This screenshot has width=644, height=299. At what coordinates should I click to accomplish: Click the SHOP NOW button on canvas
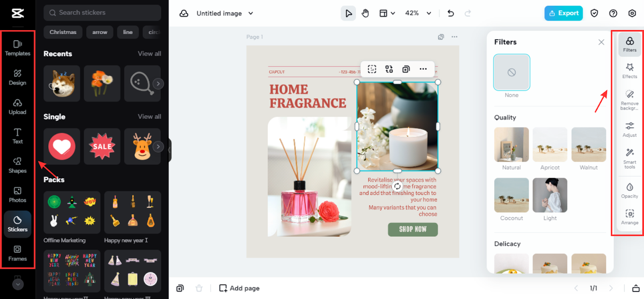(x=413, y=229)
